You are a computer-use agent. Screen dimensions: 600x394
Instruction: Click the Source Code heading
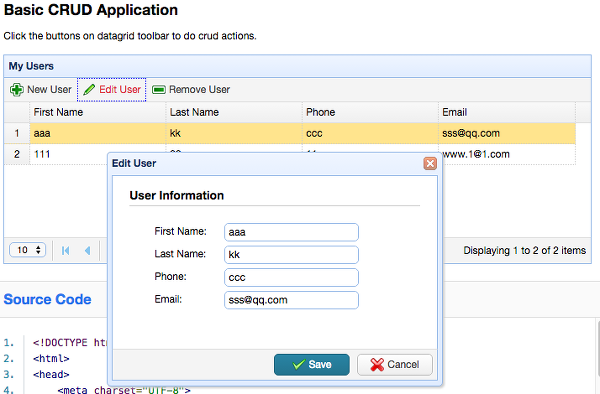(47, 300)
